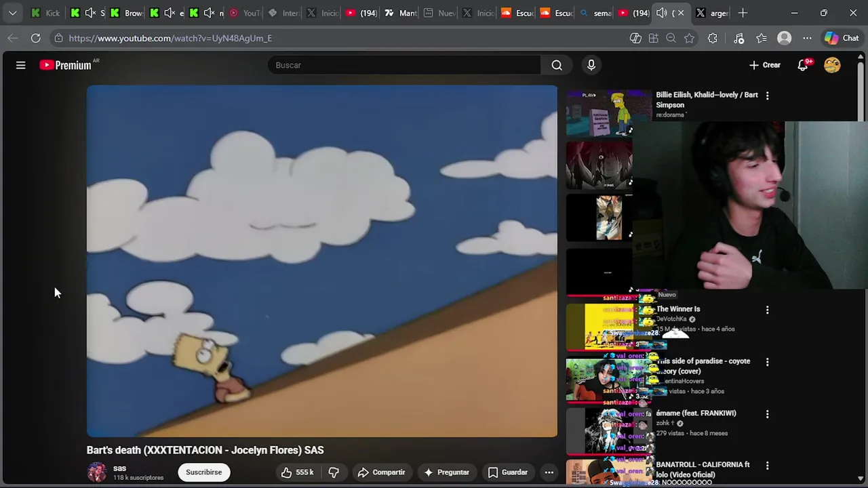Switch to the first Kick tab
Image resolution: width=868 pixels, height=488 pixels.
(x=46, y=13)
